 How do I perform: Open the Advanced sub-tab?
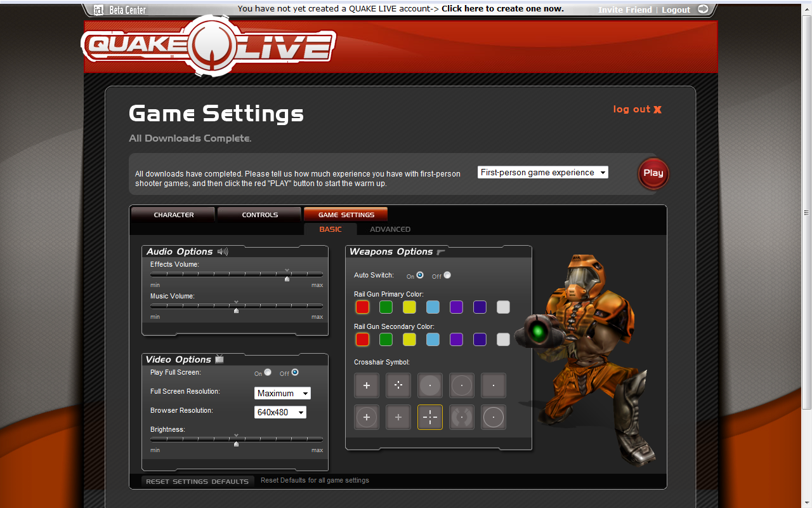(x=390, y=229)
